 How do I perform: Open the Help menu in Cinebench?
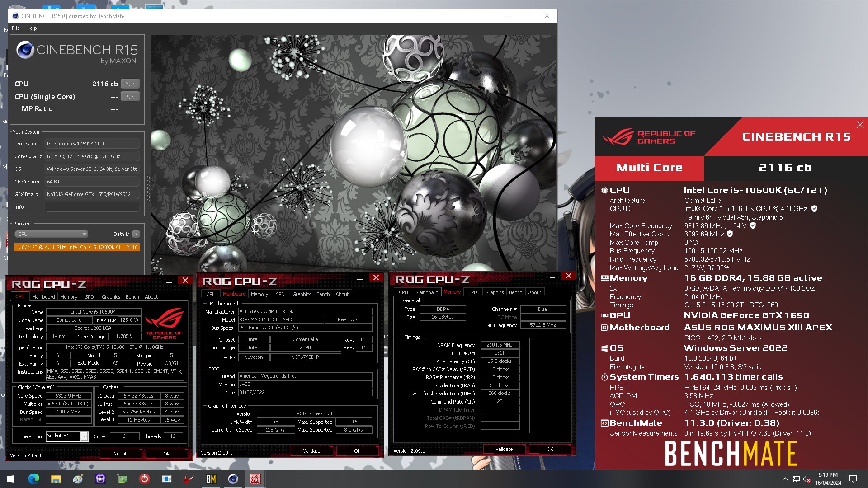point(31,28)
